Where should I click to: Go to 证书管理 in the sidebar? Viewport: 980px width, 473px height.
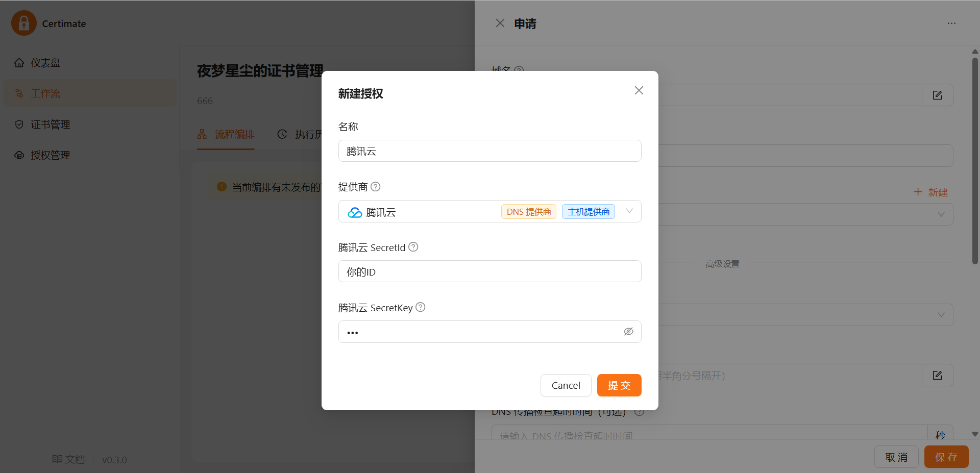(50, 125)
